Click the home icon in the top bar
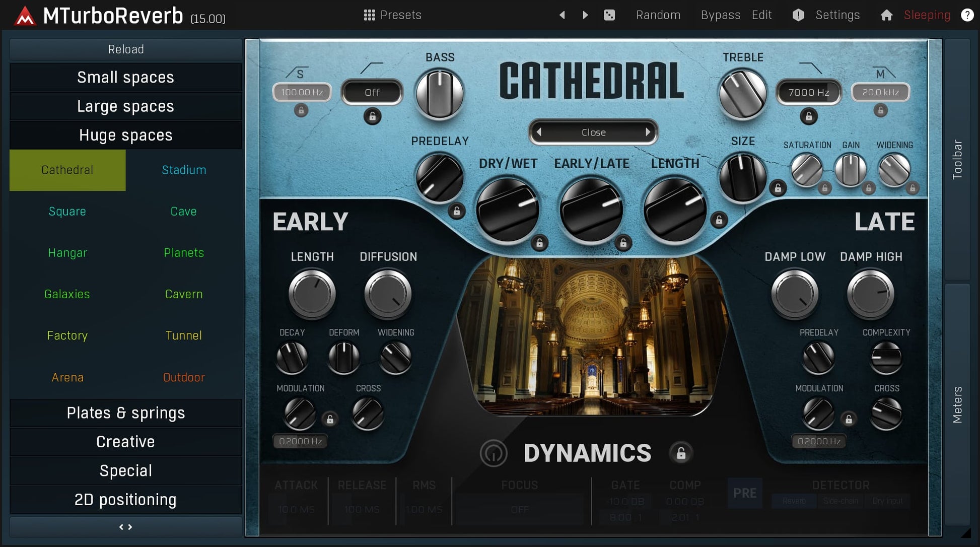The image size is (980, 547). point(887,15)
